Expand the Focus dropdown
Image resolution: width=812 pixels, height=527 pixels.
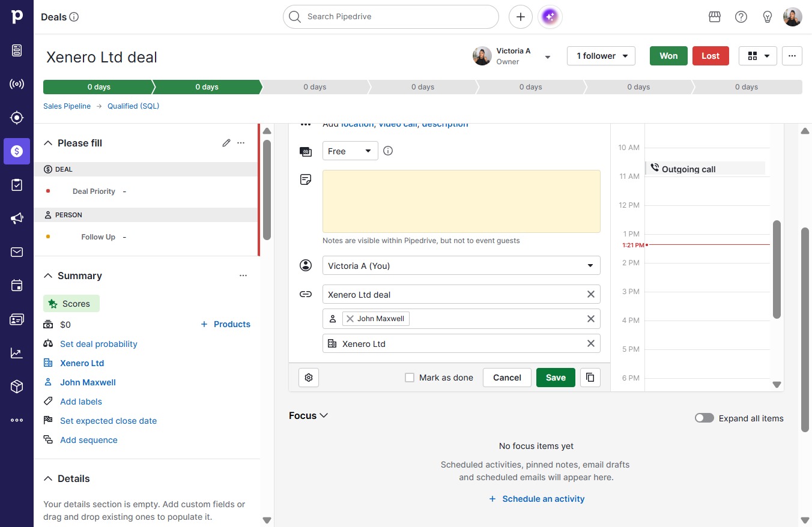[309, 415]
